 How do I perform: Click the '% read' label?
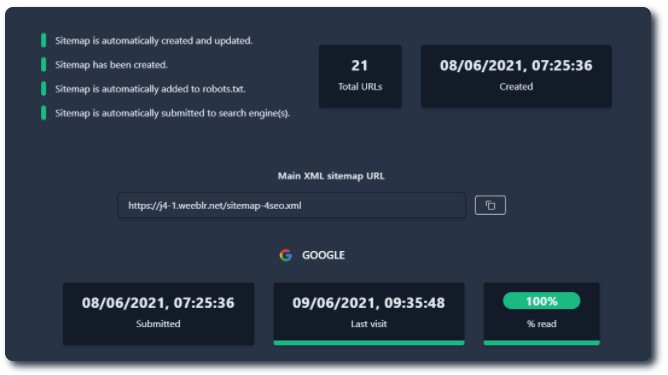click(x=541, y=324)
